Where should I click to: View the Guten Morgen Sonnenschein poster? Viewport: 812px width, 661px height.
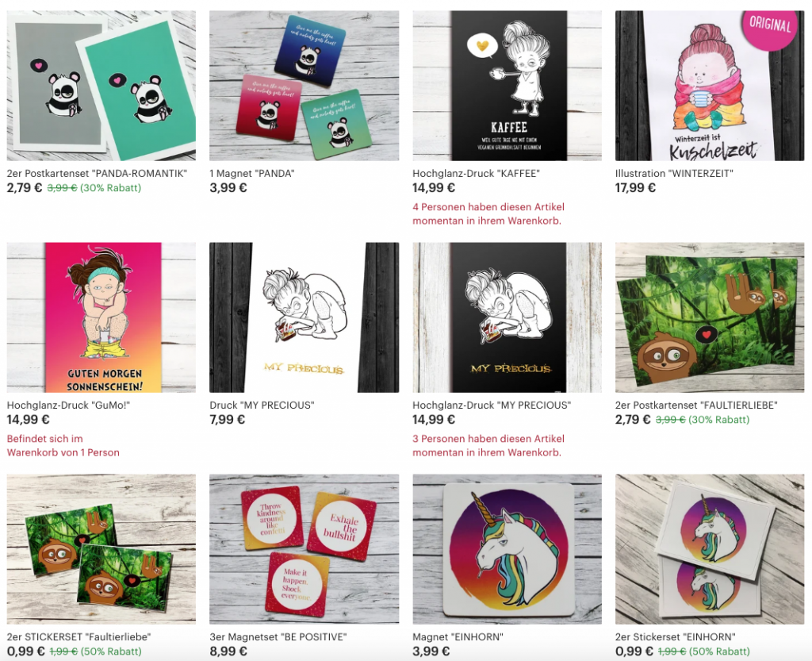101,317
